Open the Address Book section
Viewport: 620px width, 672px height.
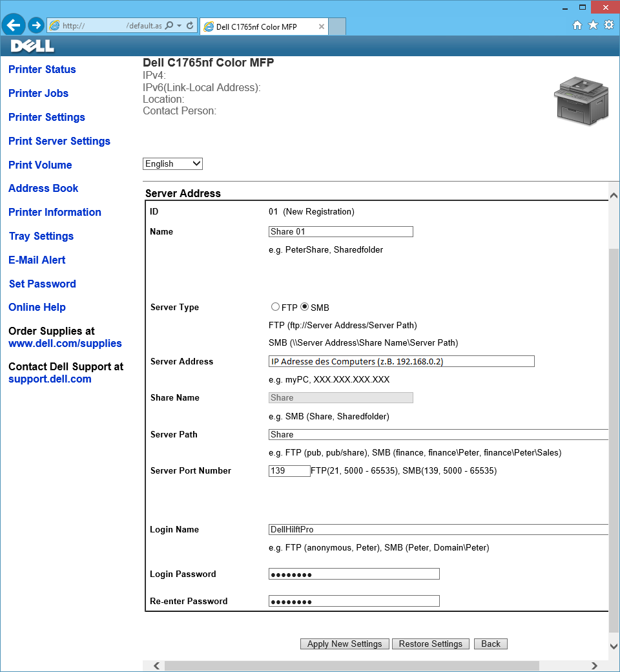click(x=43, y=189)
